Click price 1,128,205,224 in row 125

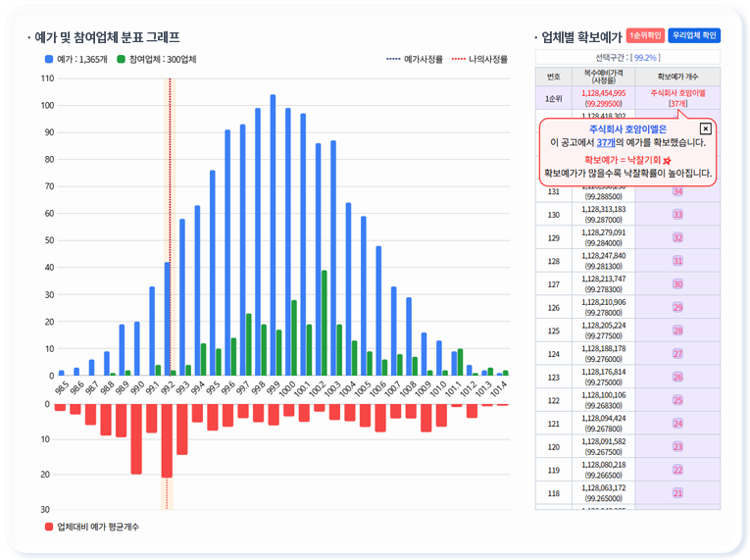[603, 326]
